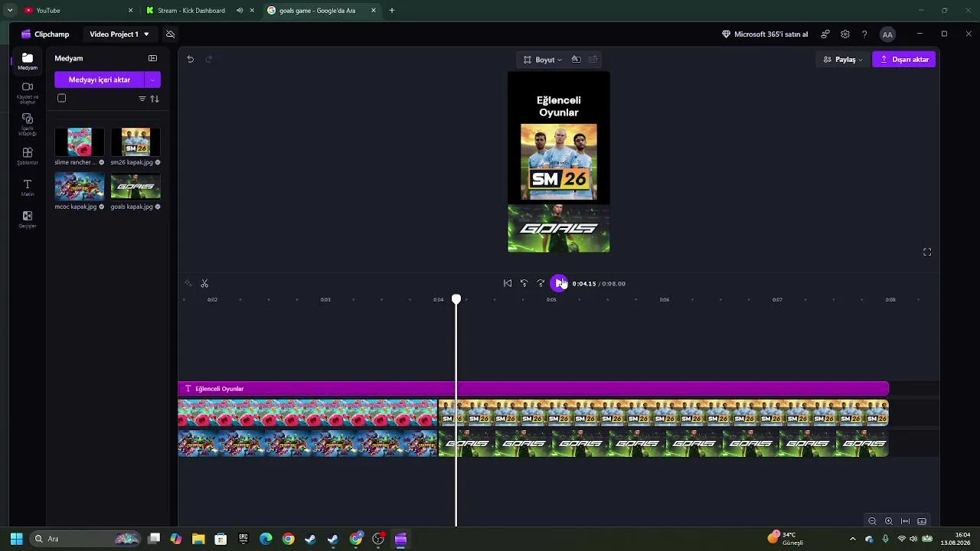The height and width of the screenshot is (551, 980).
Task: Open Microsoft Edge from the taskbar
Action: 266,539
